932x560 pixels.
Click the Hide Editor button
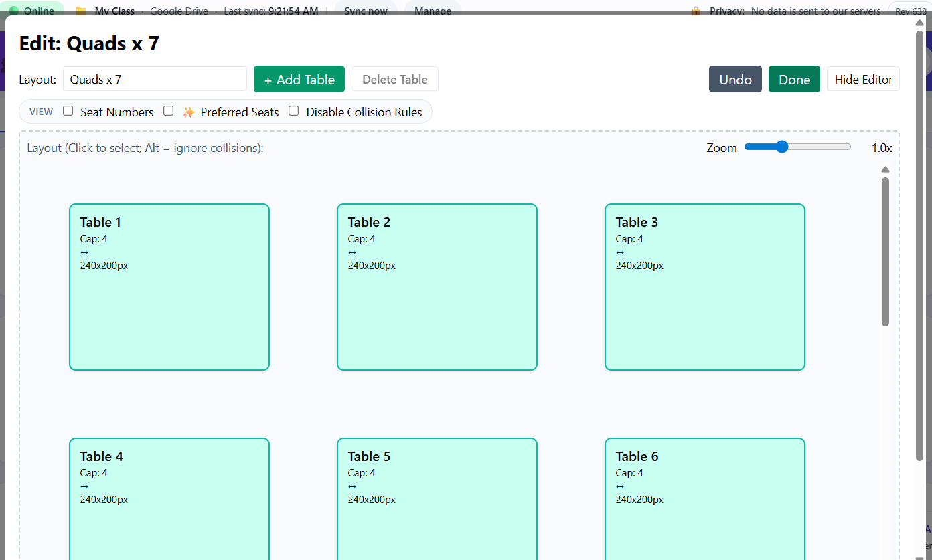click(863, 79)
